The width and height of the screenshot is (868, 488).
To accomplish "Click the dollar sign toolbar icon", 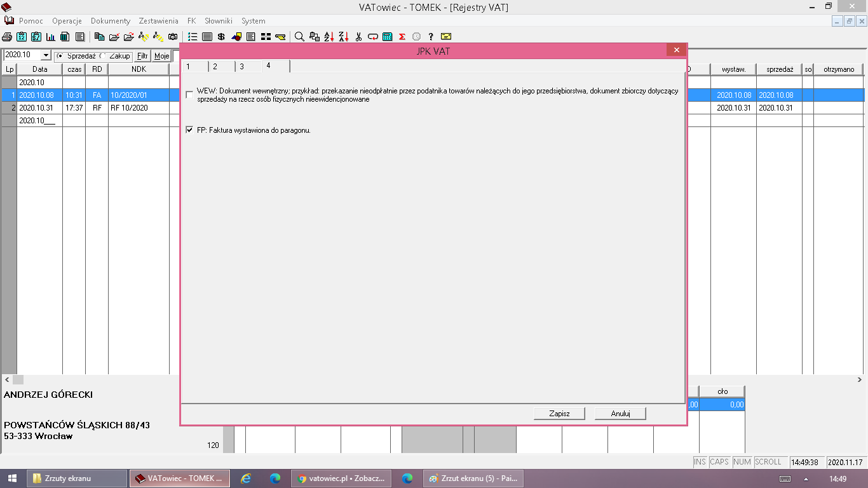I will coord(221,37).
